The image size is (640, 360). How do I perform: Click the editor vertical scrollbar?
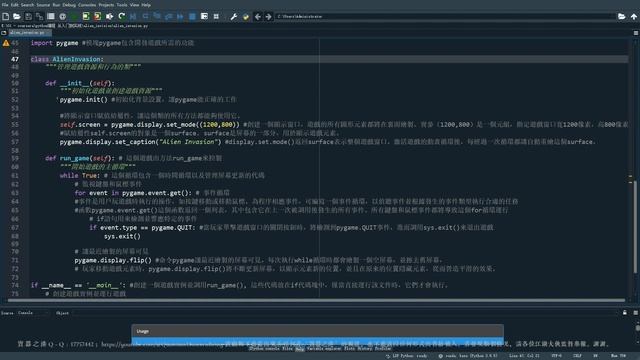635,227
